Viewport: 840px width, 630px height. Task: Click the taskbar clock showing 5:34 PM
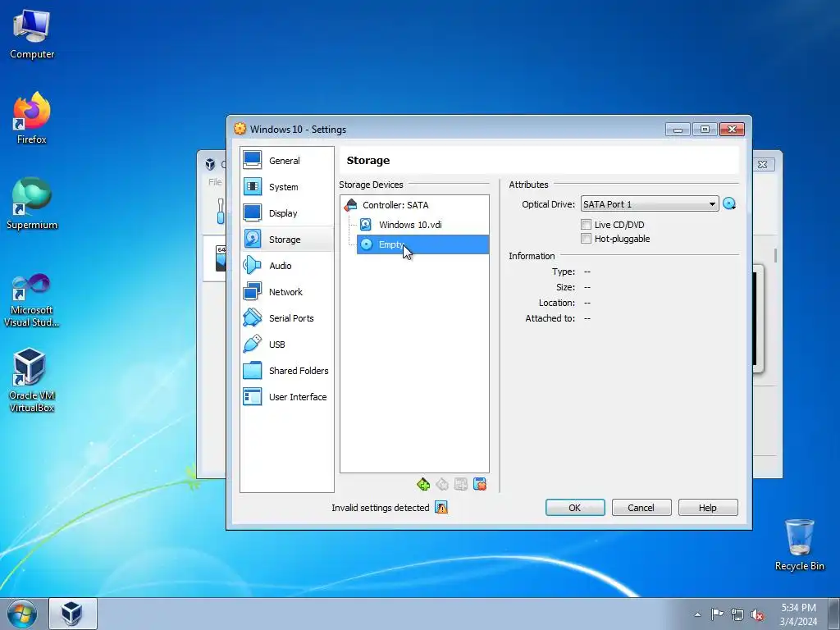pyautogui.click(x=798, y=614)
